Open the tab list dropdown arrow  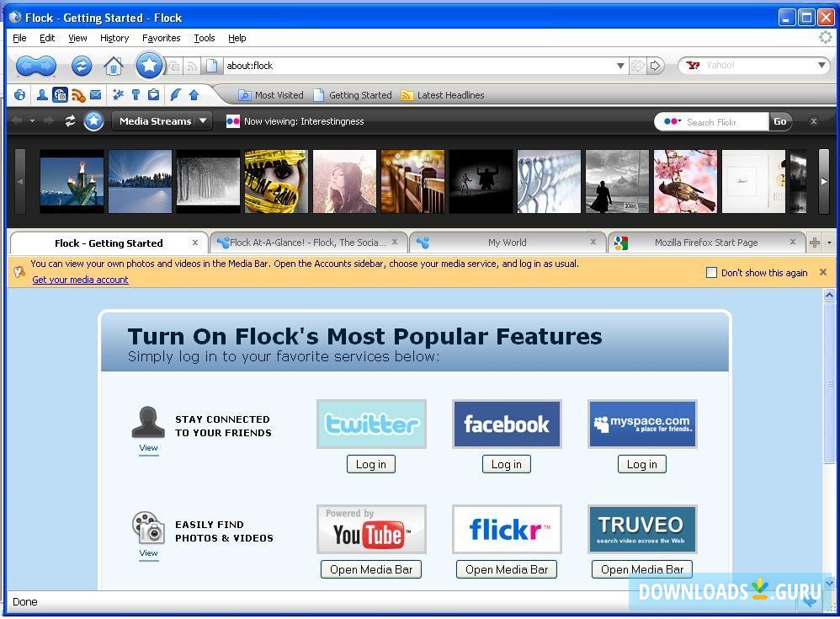pos(829,243)
